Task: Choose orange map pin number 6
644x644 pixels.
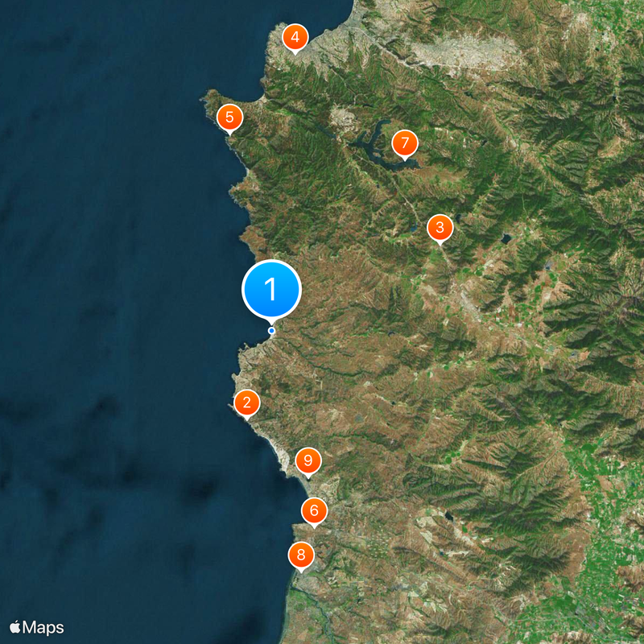Action: point(314,511)
